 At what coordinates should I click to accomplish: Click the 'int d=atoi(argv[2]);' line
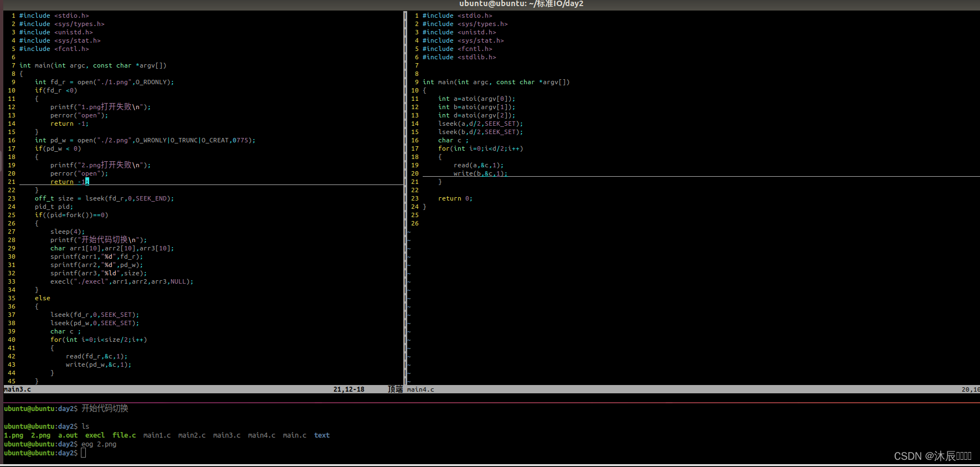(476, 115)
